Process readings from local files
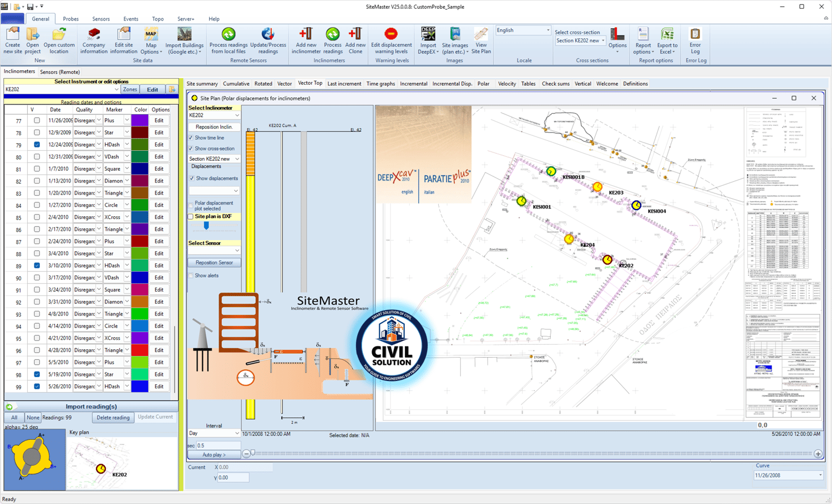This screenshot has height=504, width=832. [229, 40]
